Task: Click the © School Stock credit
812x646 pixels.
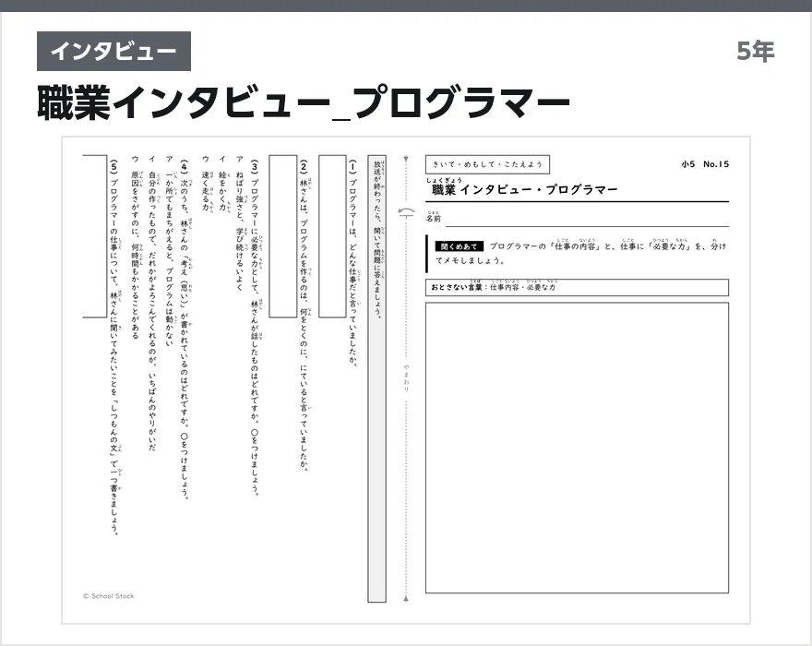Action: [x=108, y=596]
